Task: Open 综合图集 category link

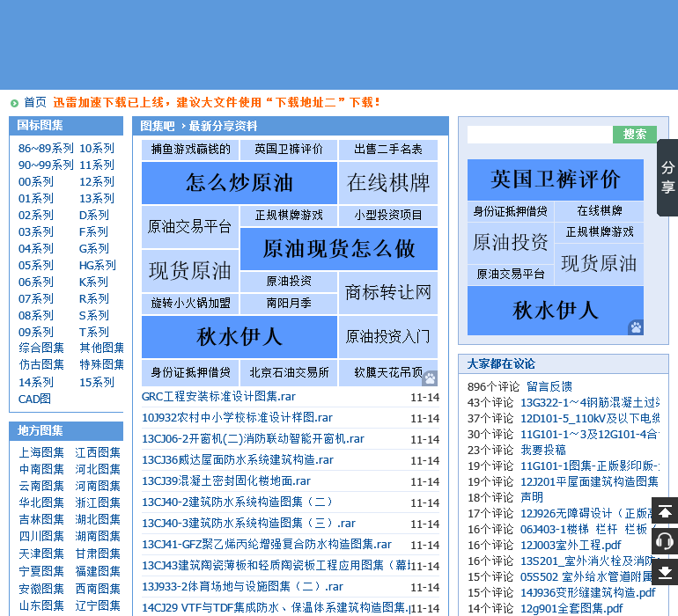Action: 41,348
